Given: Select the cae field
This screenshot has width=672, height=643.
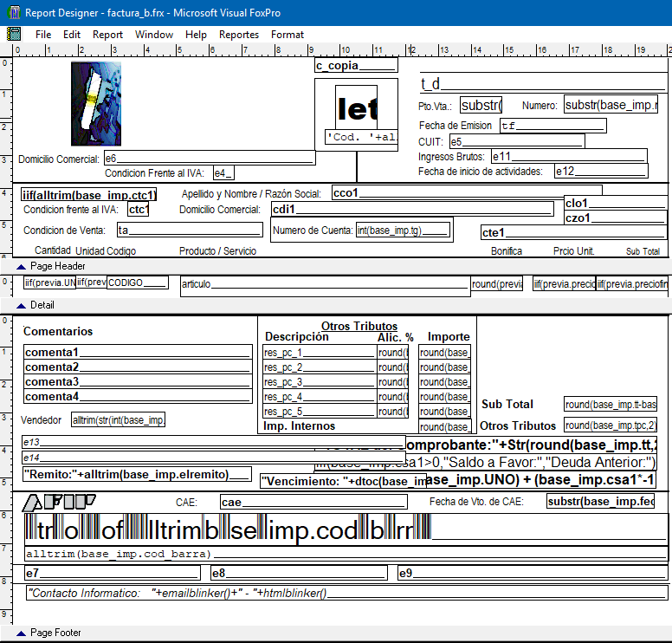Looking at the screenshot, I should tap(313, 502).
